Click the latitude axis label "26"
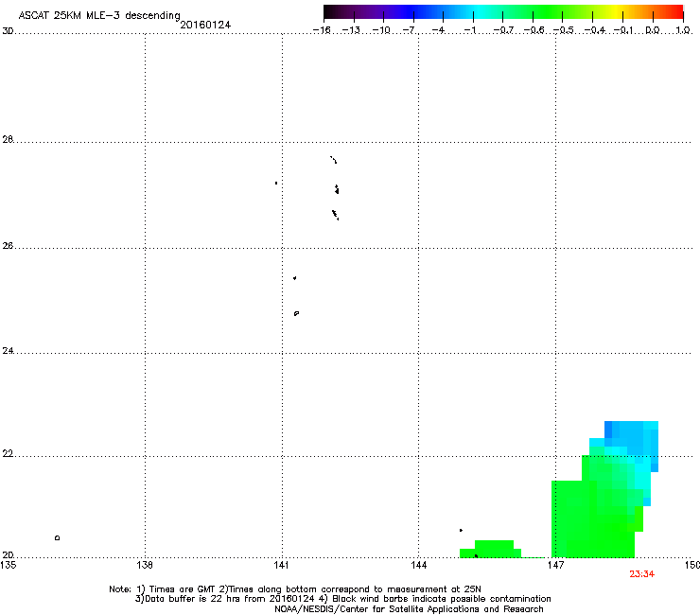 click(8, 246)
